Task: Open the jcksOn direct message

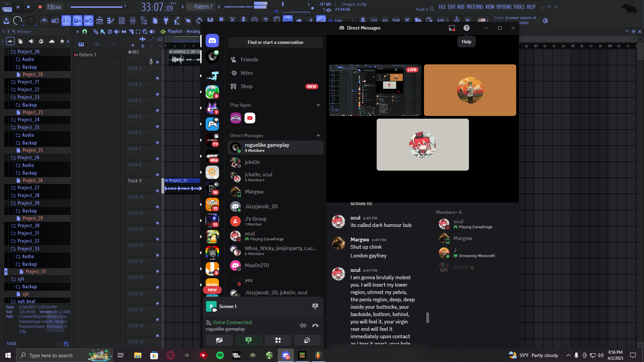Action: point(252,162)
